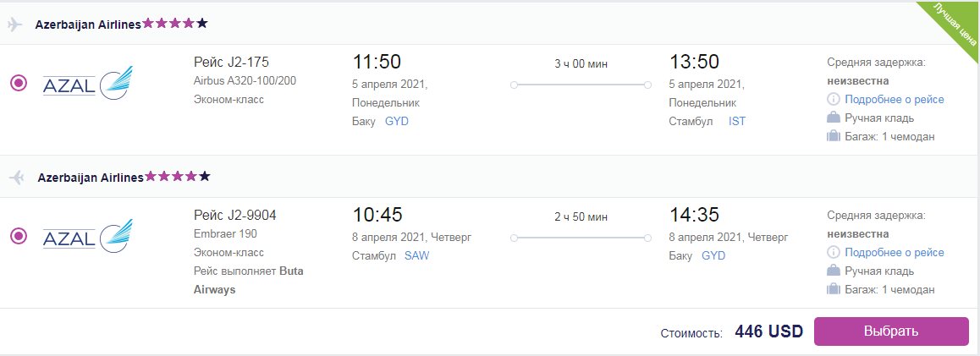Image resolution: width=980 pixels, height=356 pixels.
Task: Open Подробнее о рейсе for the Istanbul–Baku flight
Action: point(895,252)
